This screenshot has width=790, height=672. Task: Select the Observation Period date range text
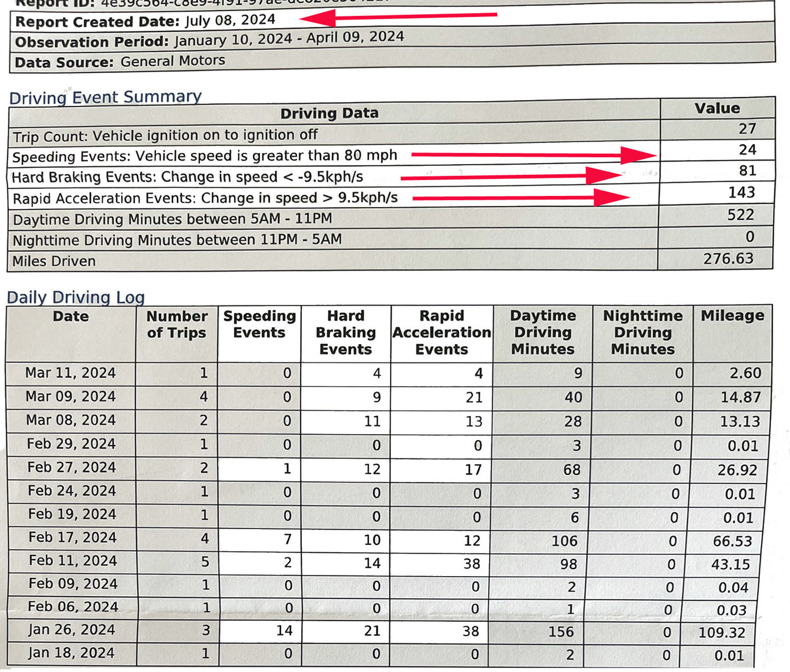pyautogui.click(x=289, y=39)
